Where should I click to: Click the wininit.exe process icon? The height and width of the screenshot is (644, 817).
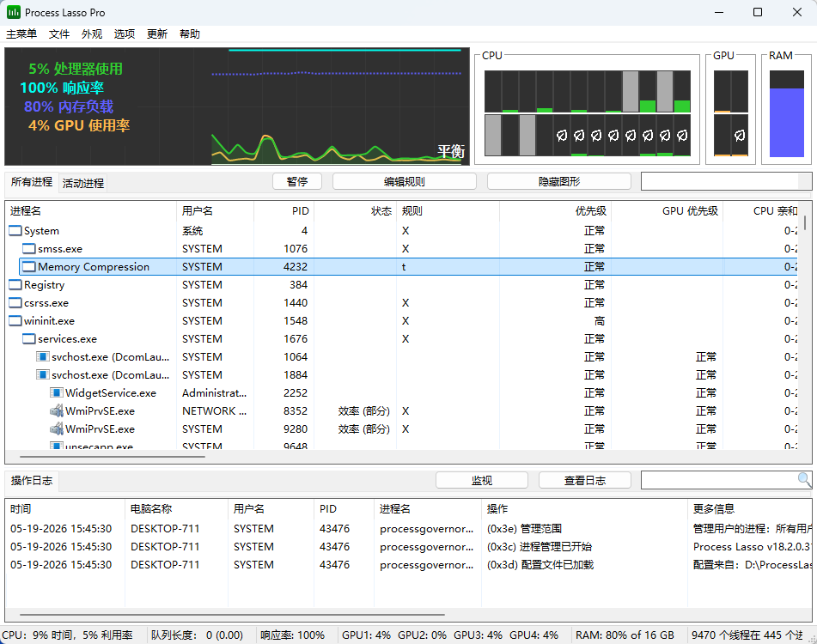pyautogui.click(x=15, y=320)
